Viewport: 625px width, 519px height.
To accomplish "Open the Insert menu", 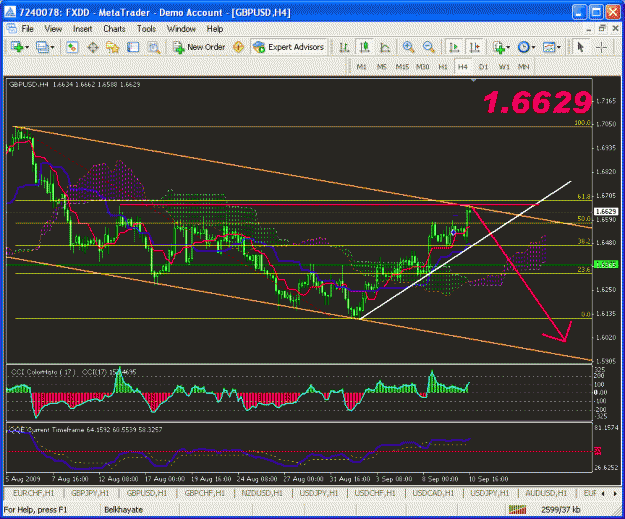I will pyautogui.click(x=83, y=29).
